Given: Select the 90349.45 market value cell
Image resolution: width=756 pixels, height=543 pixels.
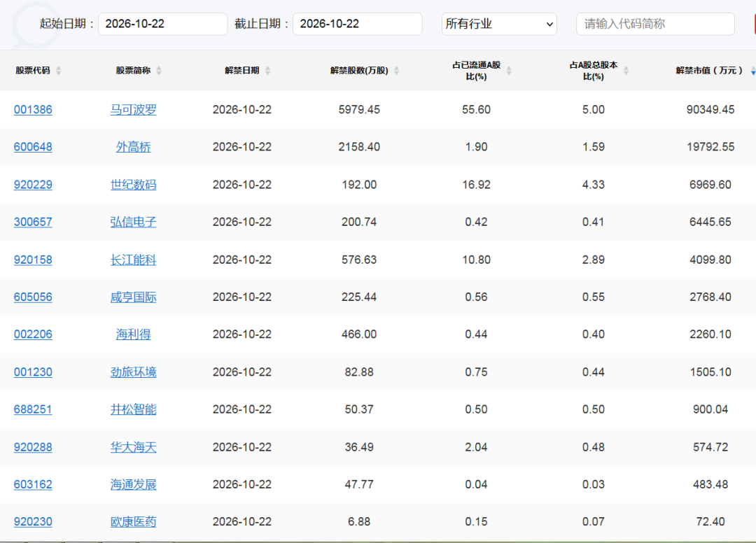Looking at the screenshot, I should (x=710, y=110).
